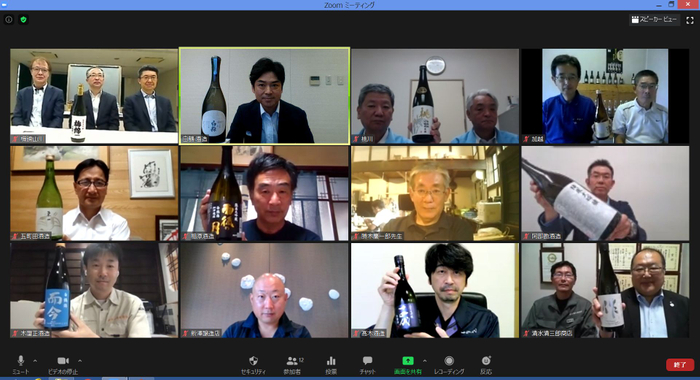Select the bottom-right participant tile with two men
This screenshot has height=380, width=700.
point(605,290)
